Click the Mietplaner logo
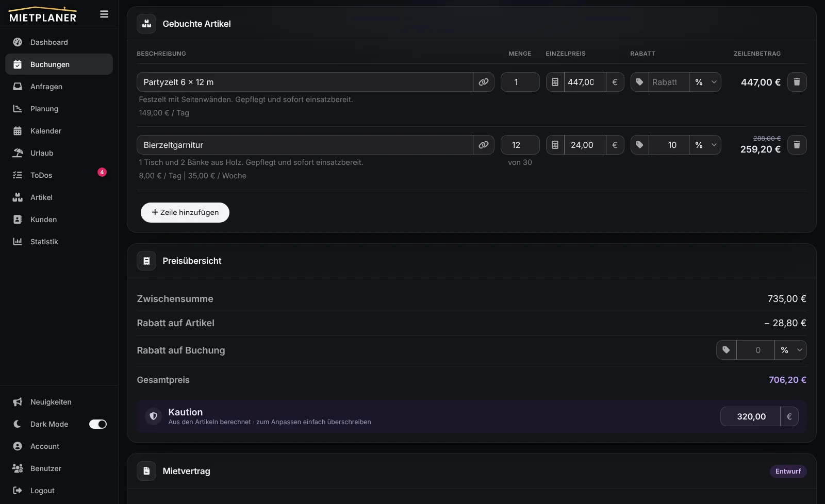The image size is (825, 504). tap(43, 14)
